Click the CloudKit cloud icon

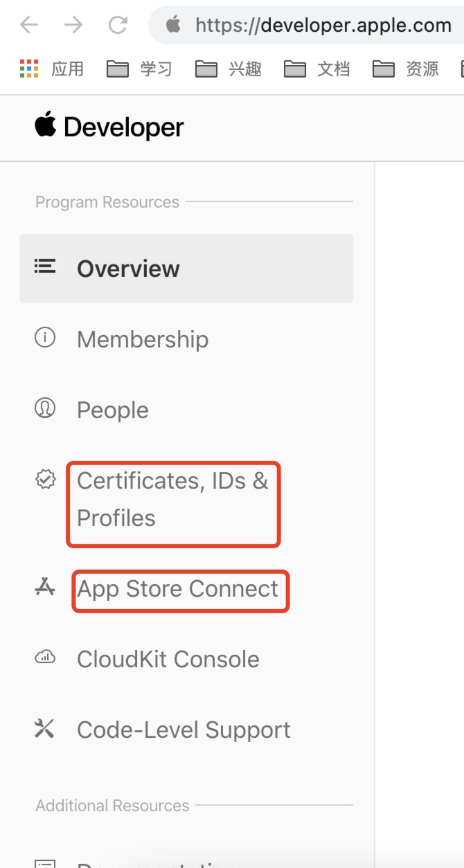pyautogui.click(x=45, y=658)
